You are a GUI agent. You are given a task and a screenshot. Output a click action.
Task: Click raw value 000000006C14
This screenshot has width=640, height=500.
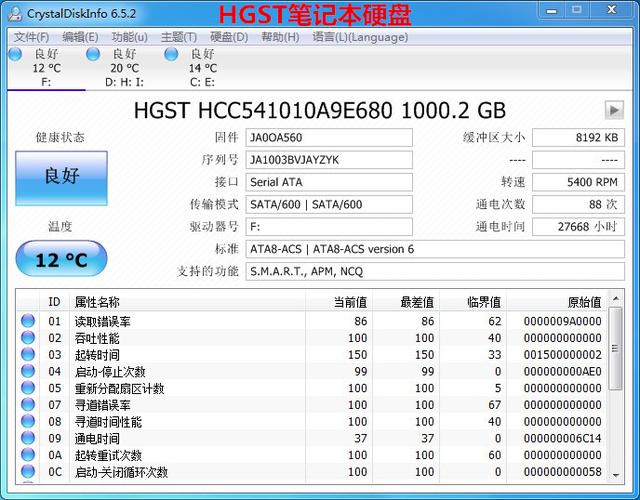pyautogui.click(x=562, y=438)
